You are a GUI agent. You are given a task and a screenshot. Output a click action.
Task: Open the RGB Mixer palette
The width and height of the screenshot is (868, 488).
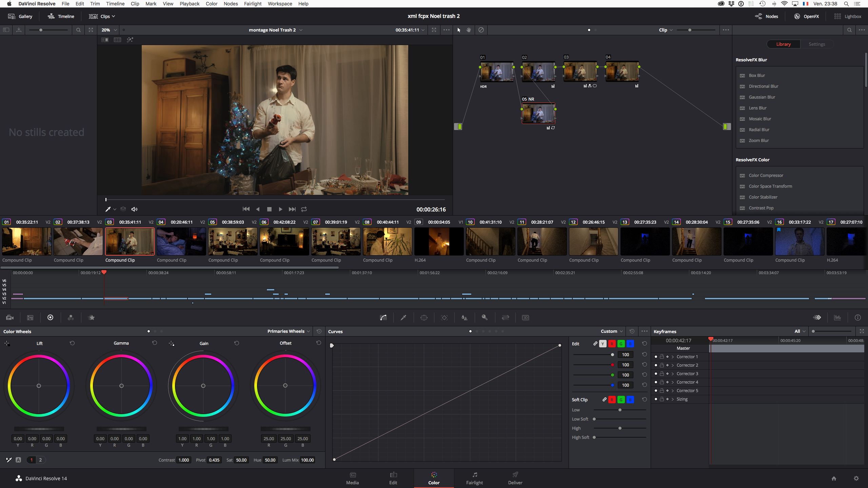(x=71, y=318)
